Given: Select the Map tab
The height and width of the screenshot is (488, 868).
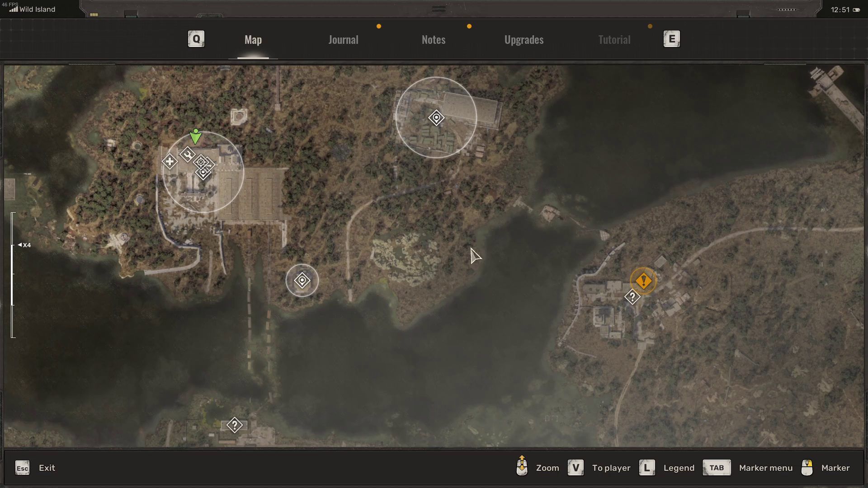Looking at the screenshot, I should click(x=253, y=40).
